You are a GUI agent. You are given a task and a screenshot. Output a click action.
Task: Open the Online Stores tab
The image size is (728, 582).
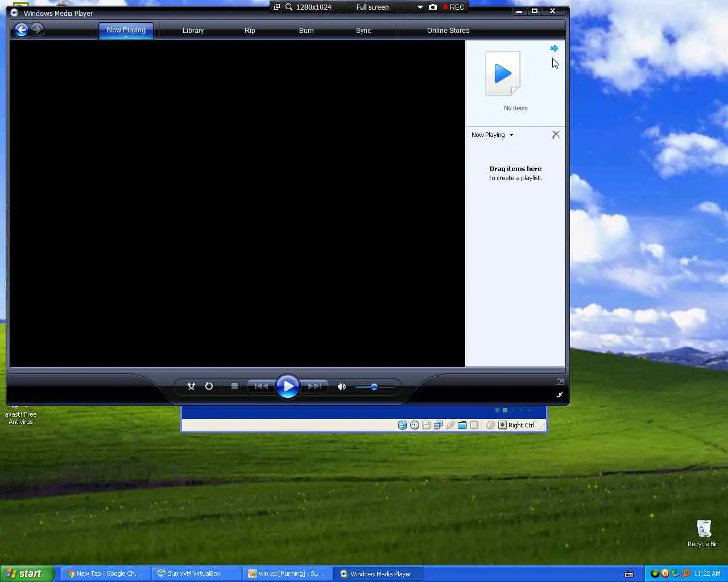448,31
